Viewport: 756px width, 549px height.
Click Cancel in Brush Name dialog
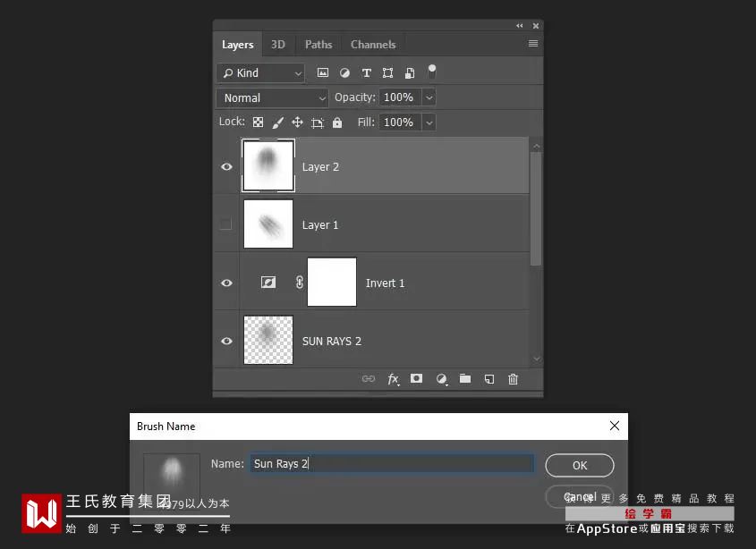point(580,496)
